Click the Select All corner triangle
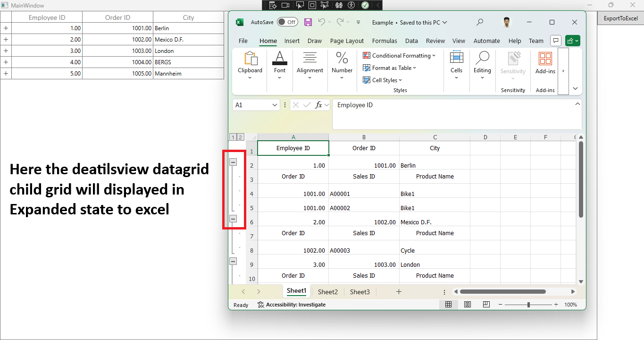 pos(252,137)
